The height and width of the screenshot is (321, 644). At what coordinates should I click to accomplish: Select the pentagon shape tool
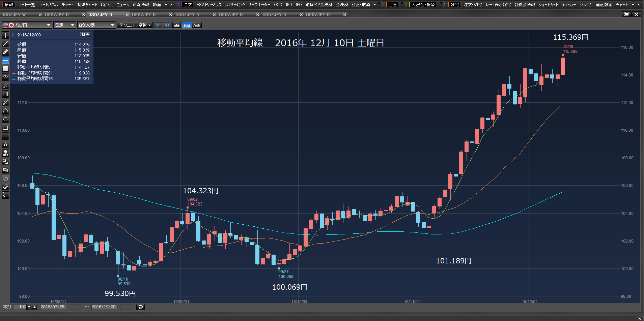point(5,111)
